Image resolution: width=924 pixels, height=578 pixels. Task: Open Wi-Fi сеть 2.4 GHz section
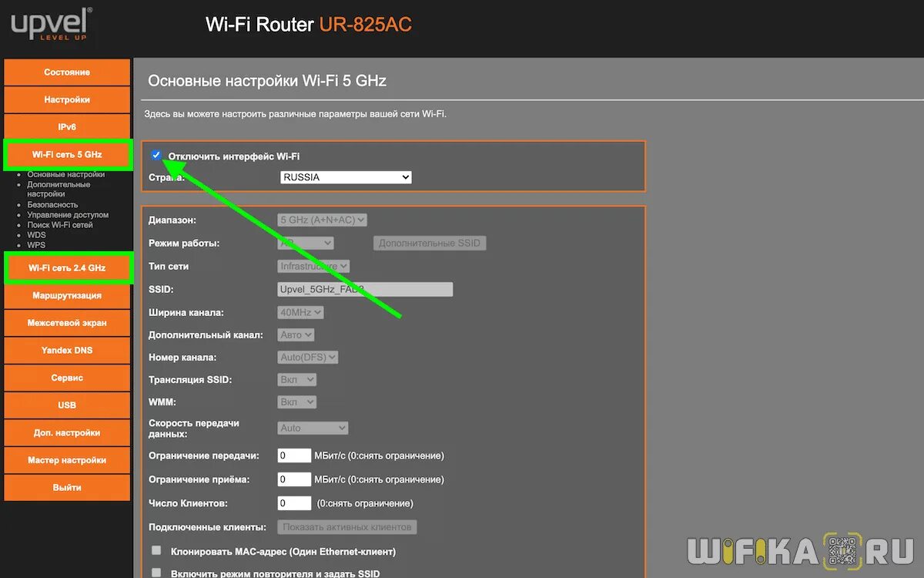tap(67, 268)
